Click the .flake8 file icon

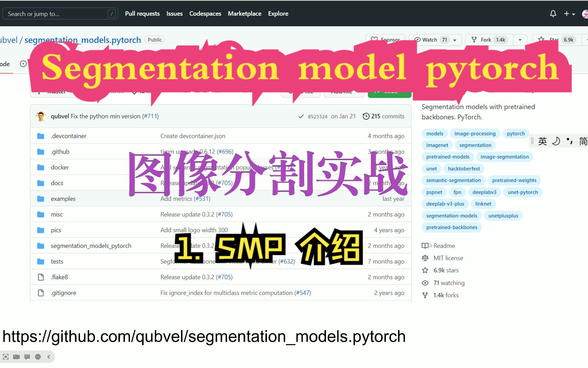click(40, 277)
